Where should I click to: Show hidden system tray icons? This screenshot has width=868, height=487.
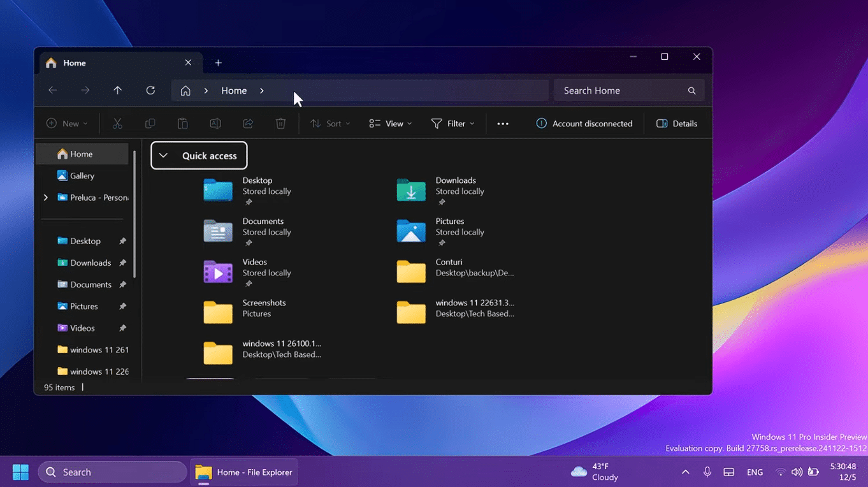tap(685, 472)
